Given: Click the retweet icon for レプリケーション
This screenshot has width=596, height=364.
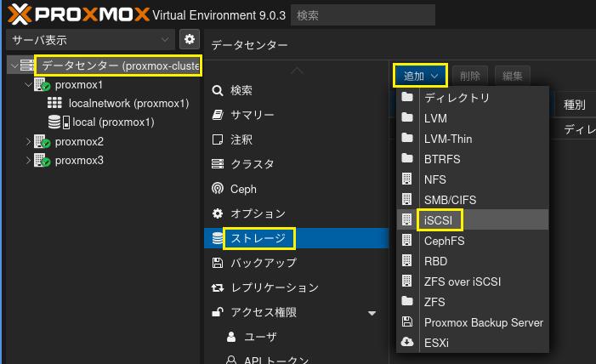Looking at the screenshot, I should tap(218, 288).
